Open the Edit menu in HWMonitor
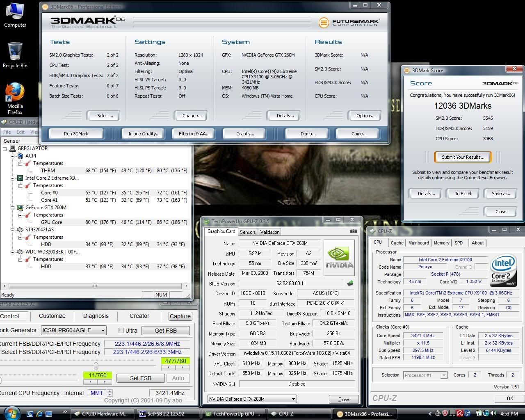This screenshot has width=525, height=420. coord(21,132)
